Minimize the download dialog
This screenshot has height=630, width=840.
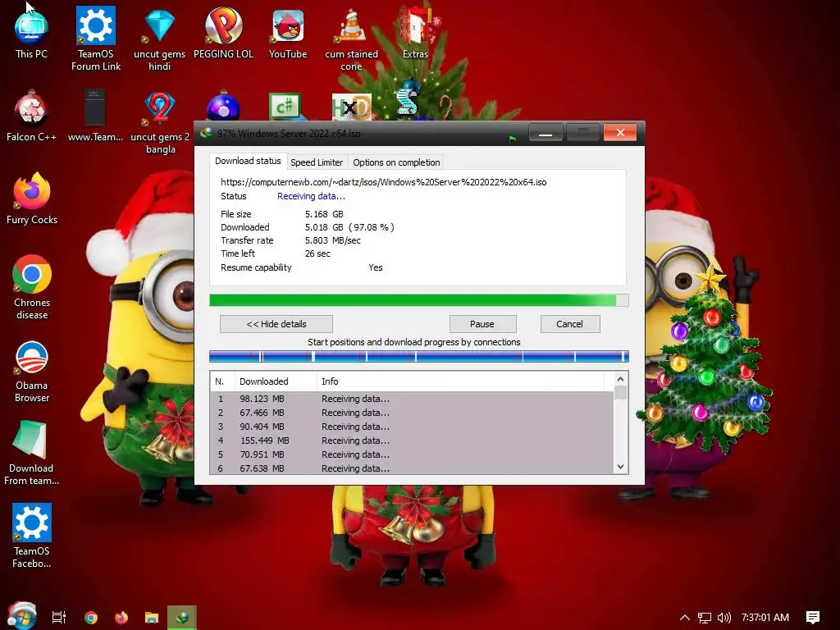click(546, 133)
